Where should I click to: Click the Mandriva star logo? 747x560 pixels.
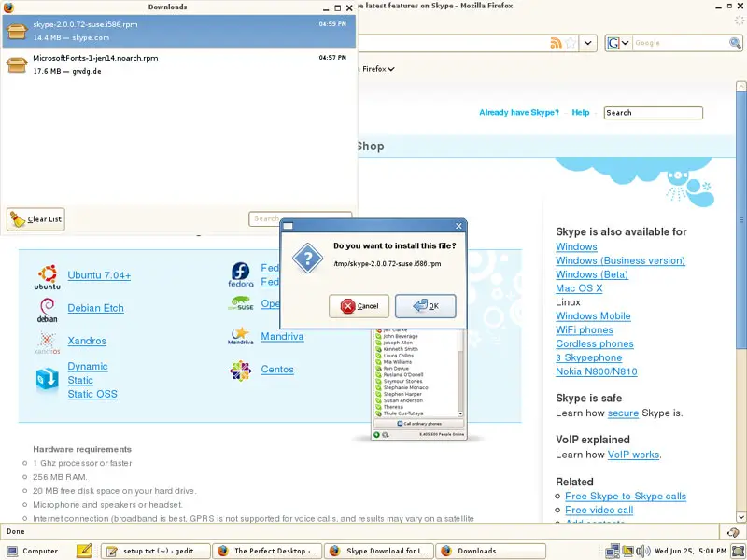(241, 336)
